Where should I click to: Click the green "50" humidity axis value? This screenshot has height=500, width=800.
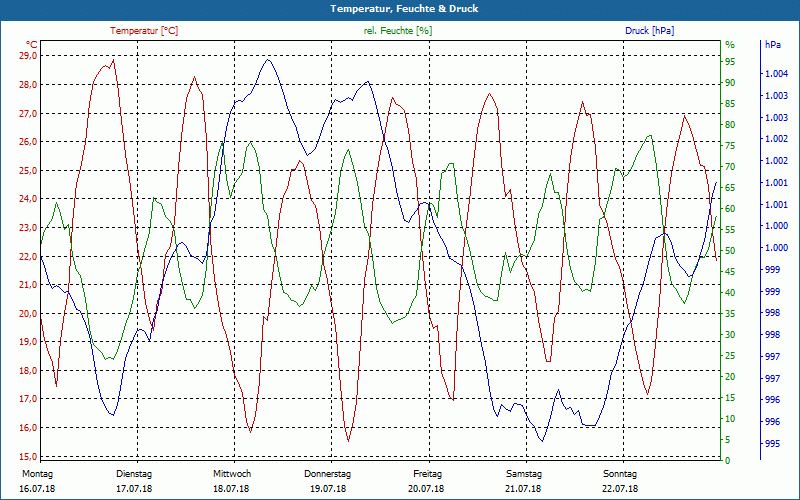(730, 251)
